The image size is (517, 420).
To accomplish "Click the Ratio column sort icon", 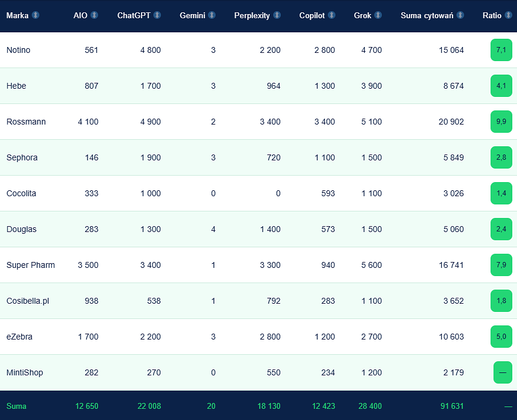I will click(x=508, y=15).
